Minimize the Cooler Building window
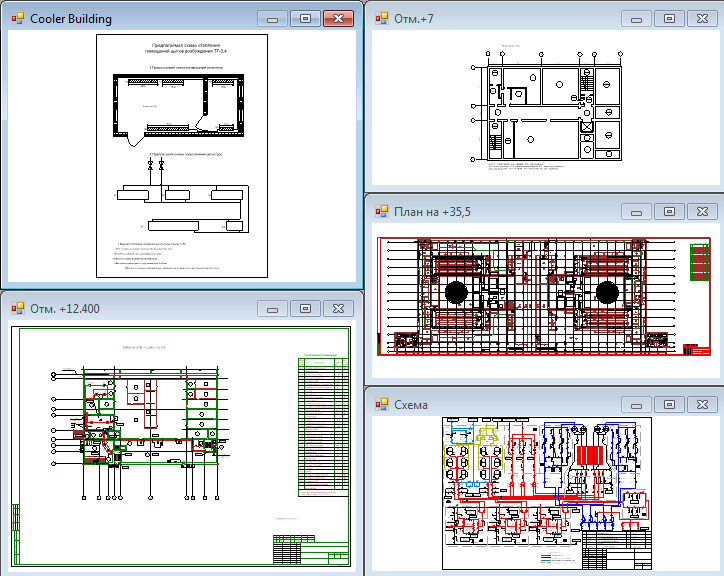This screenshot has height=576, width=724. point(273,19)
